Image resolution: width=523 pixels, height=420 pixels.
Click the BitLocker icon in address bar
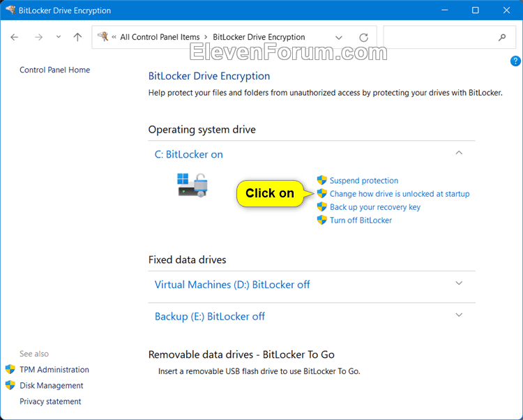pyautogui.click(x=103, y=36)
